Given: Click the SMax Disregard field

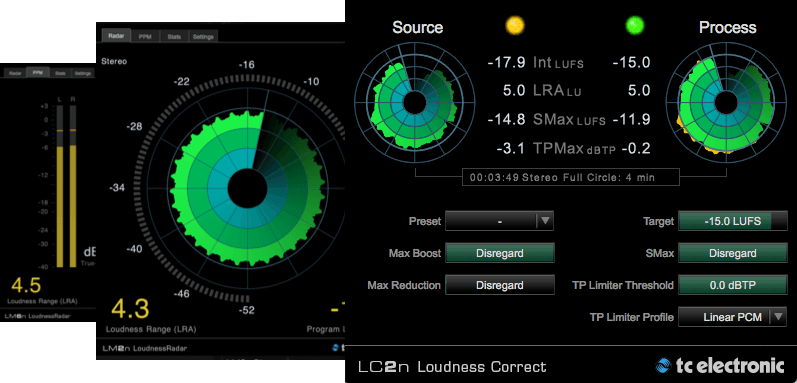Looking at the screenshot, I should [x=733, y=253].
